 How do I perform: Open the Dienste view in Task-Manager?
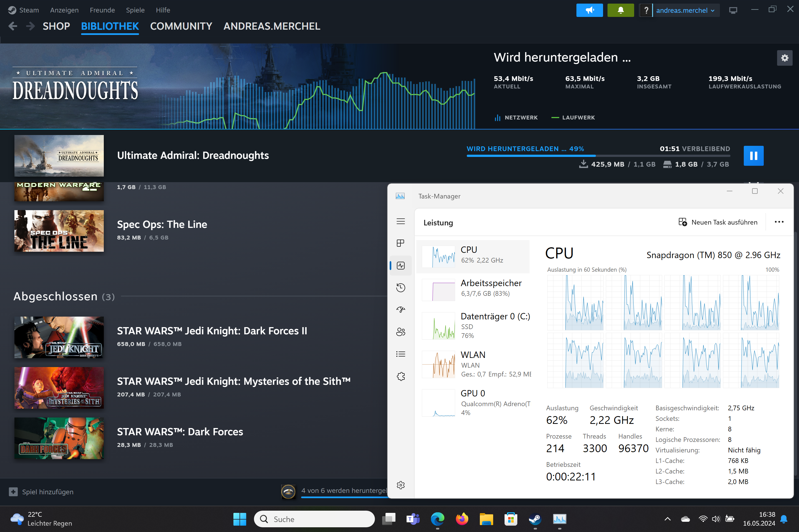[401, 376]
